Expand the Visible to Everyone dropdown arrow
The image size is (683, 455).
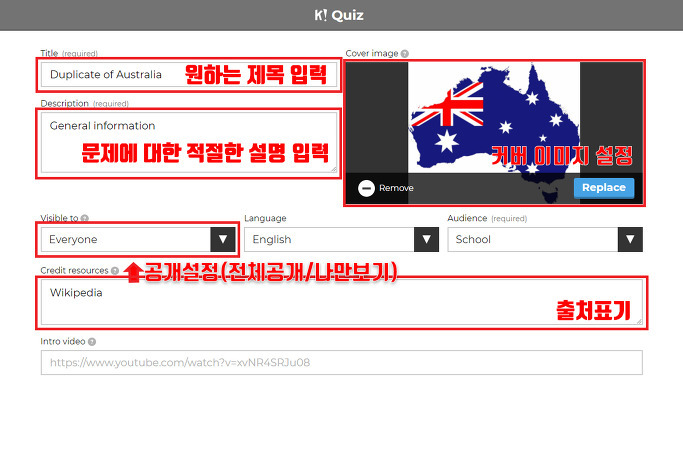point(223,239)
